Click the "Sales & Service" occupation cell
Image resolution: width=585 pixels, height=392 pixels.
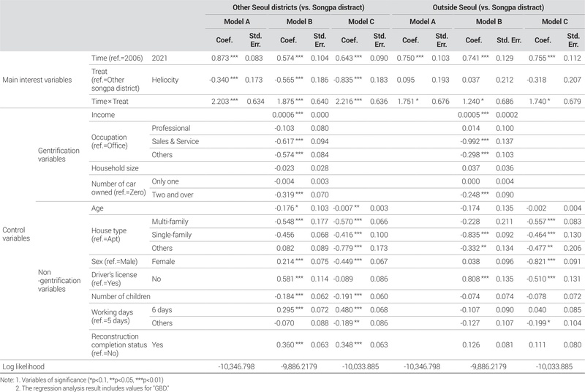175,141
